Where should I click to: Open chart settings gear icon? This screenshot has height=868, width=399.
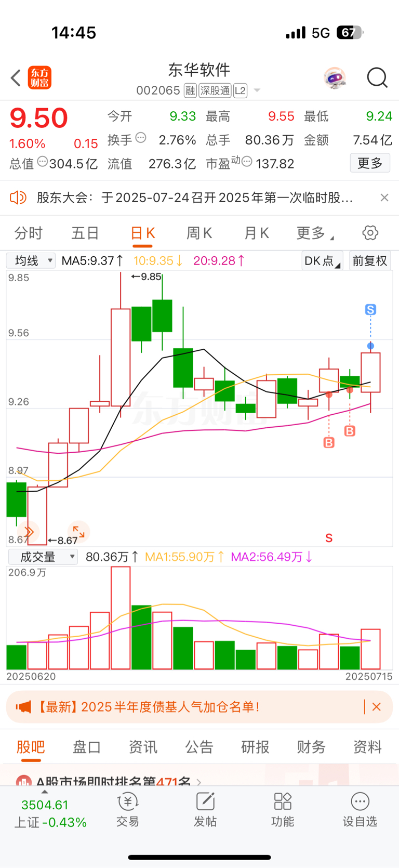point(370,233)
